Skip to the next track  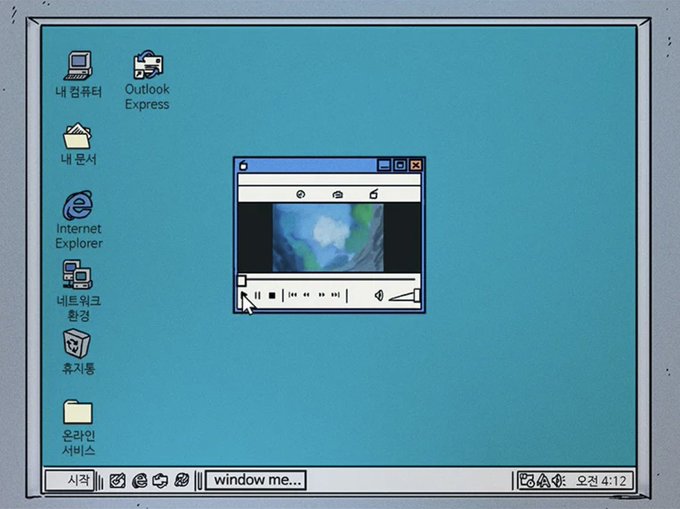pos(335,295)
